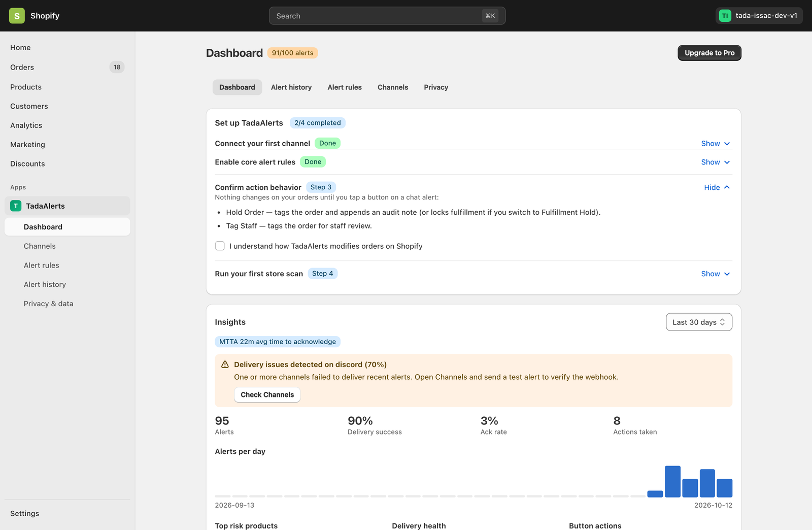The width and height of the screenshot is (812, 530).
Task: Click the tallest bar in Alerts per day chart
Action: tap(672, 481)
